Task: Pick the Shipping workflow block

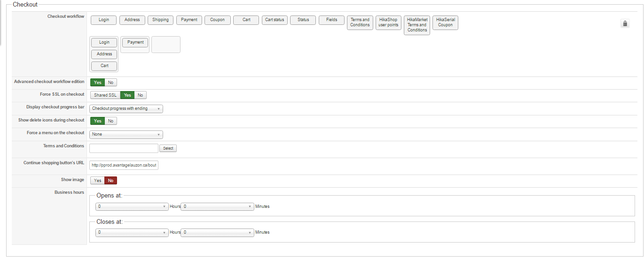Action: tap(160, 20)
